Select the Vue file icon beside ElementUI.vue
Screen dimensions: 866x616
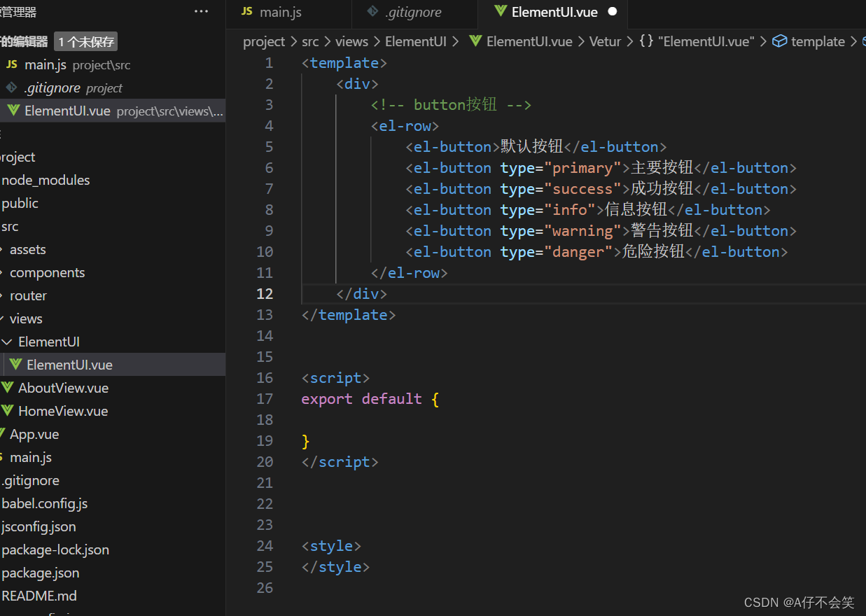click(x=15, y=364)
